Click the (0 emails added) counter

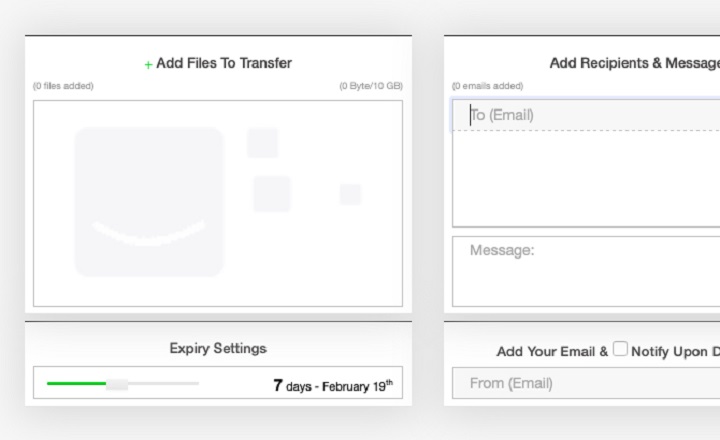(487, 86)
